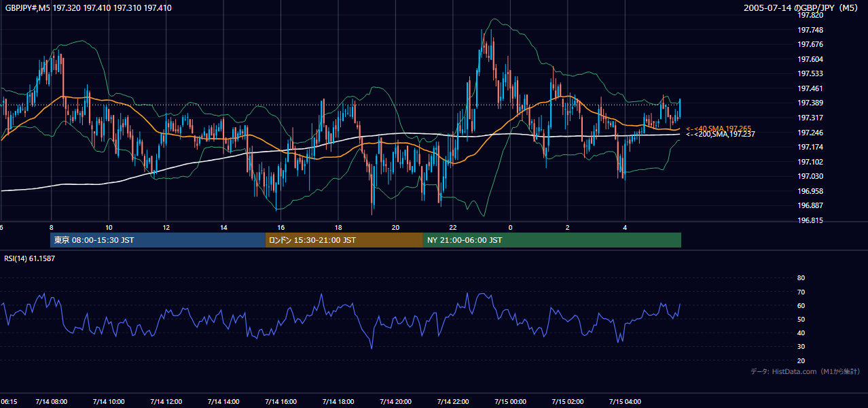Click the 7/14 12:00 time label

tap(166, 402)
